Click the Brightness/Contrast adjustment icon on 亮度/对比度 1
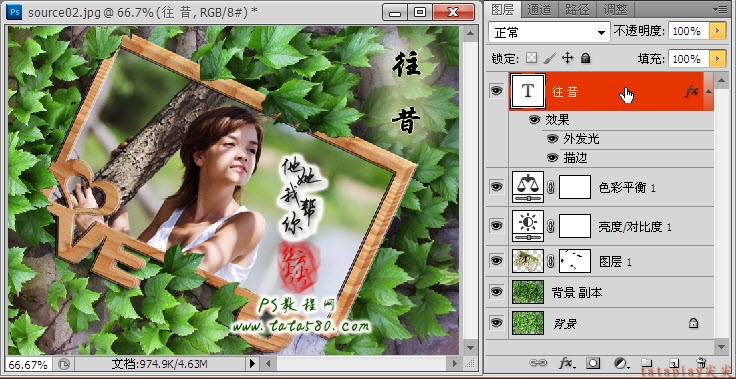The height and width of the screenshot is (379, 736). [x=528, y=226]
